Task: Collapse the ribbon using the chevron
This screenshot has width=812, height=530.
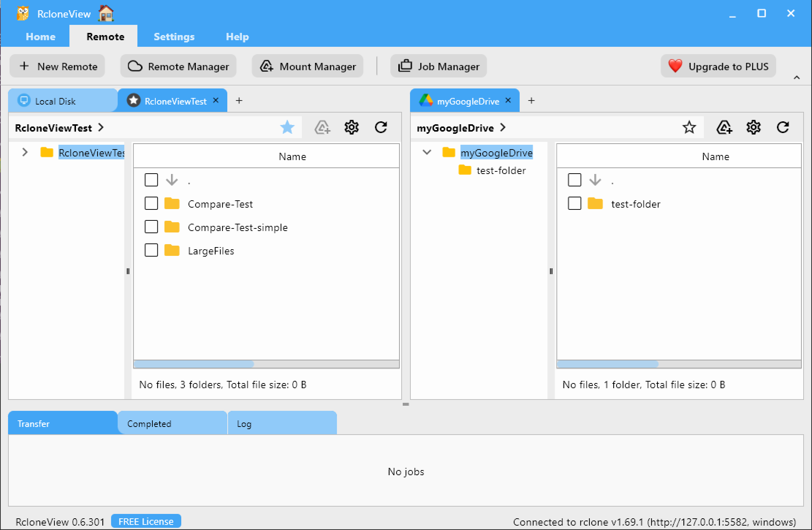Action: click(796, 77)
